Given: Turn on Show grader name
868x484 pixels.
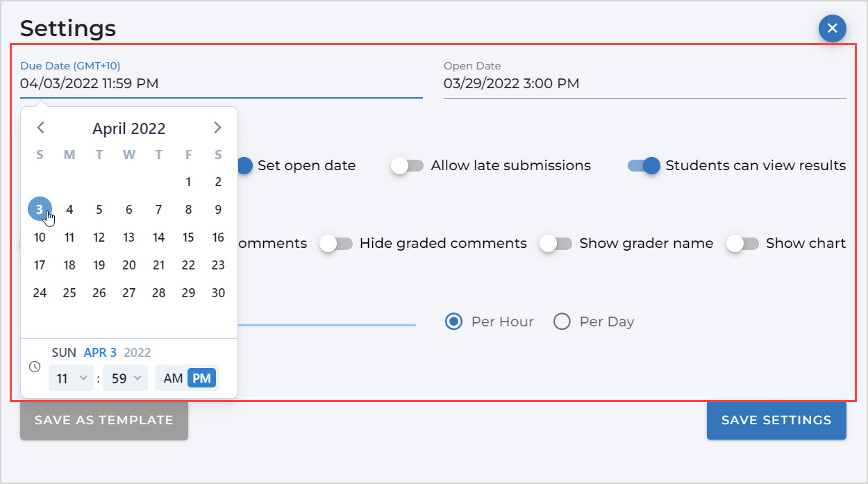Looking at the screenshot, I should pos(556,244).
